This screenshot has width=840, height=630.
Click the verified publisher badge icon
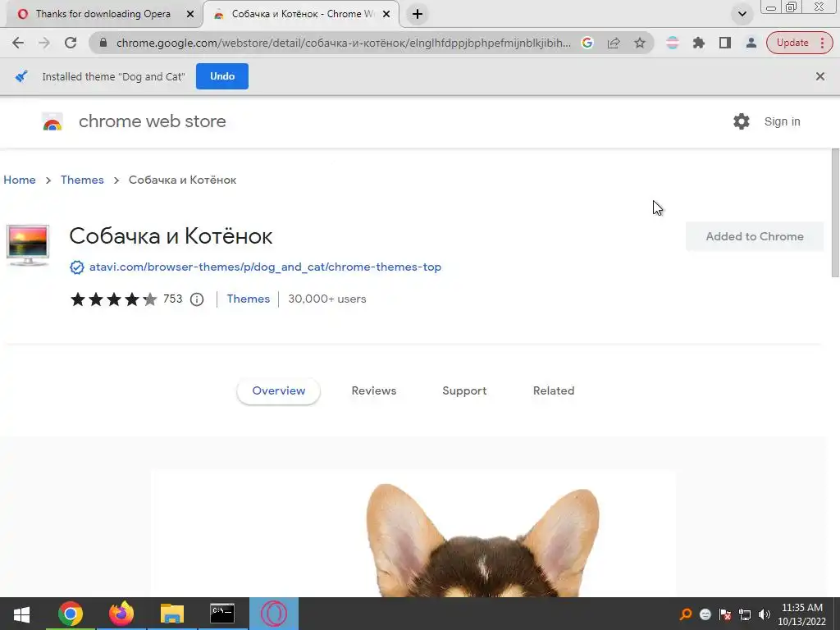click(76, 267)
